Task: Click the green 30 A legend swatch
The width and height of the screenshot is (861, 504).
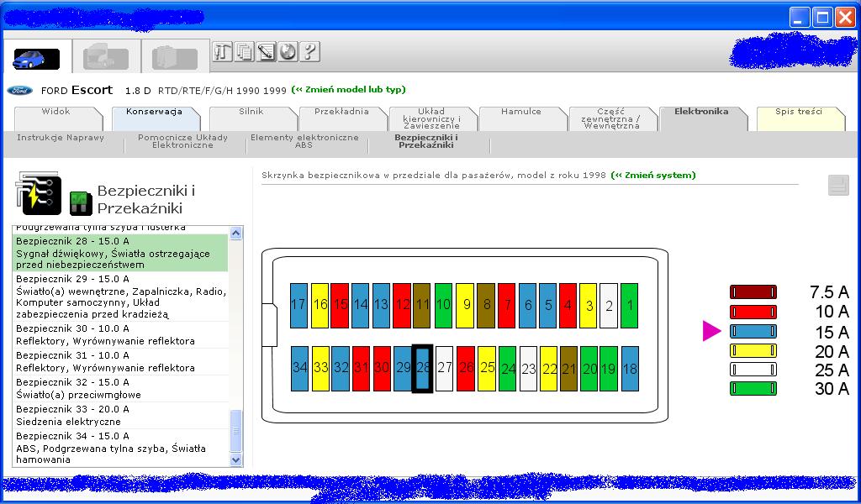Action: pyautogui.click(x=753, y=389)
